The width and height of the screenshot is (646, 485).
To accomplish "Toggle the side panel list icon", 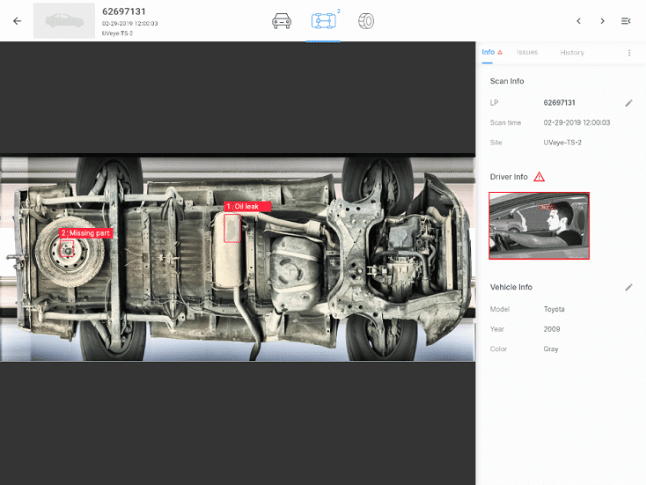I will tap(626, 21).
